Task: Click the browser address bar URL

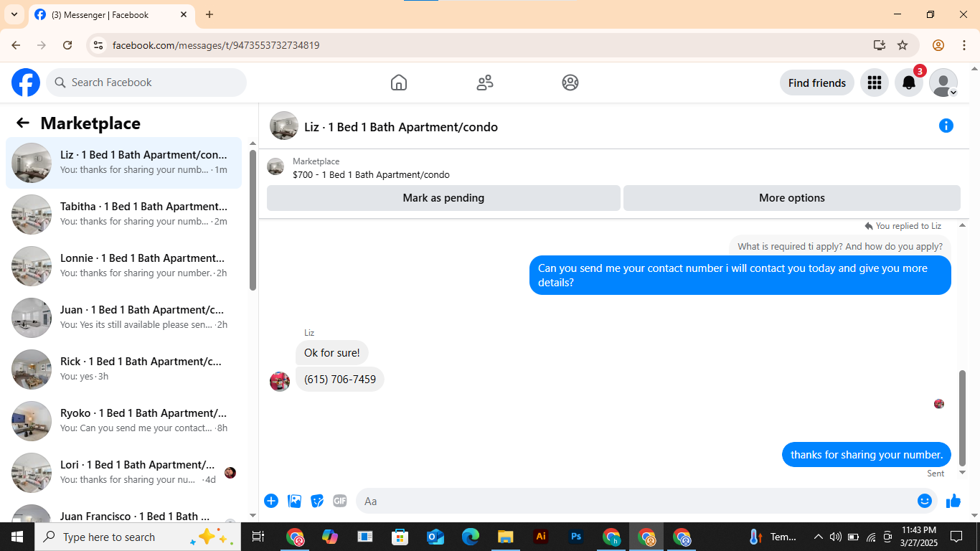Action: (x=216, y=45)
